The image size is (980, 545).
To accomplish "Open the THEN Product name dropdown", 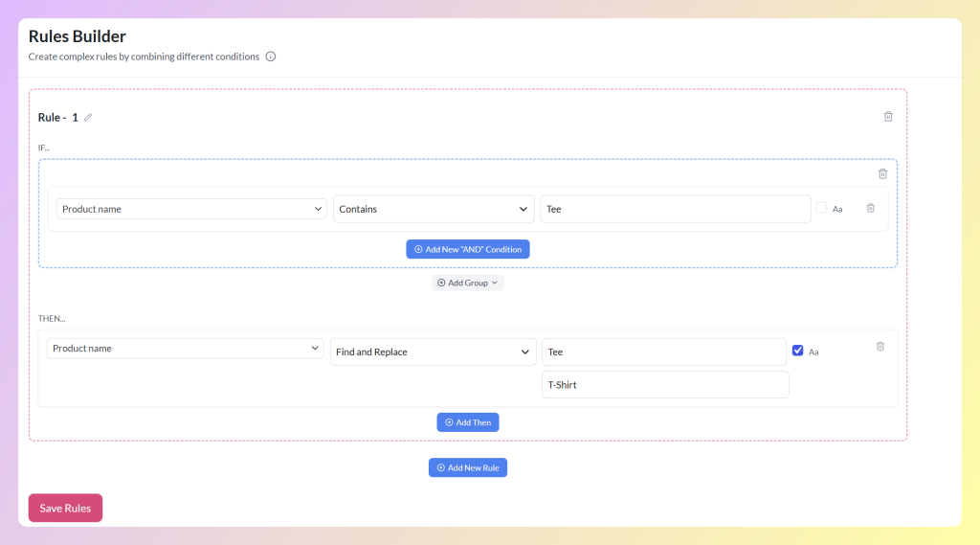I will (185, 349).
